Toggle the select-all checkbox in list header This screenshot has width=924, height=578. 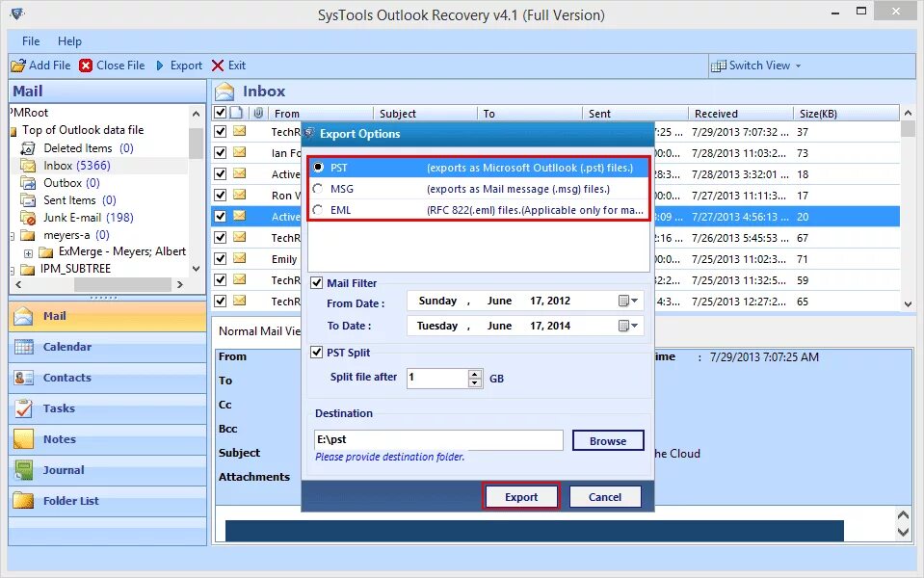click(221, 113)
